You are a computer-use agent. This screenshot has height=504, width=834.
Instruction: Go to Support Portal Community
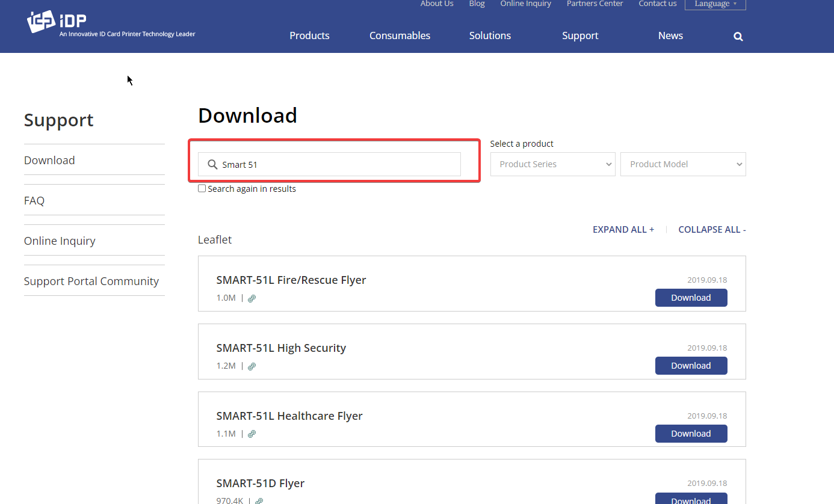click(x=91, y=281)
